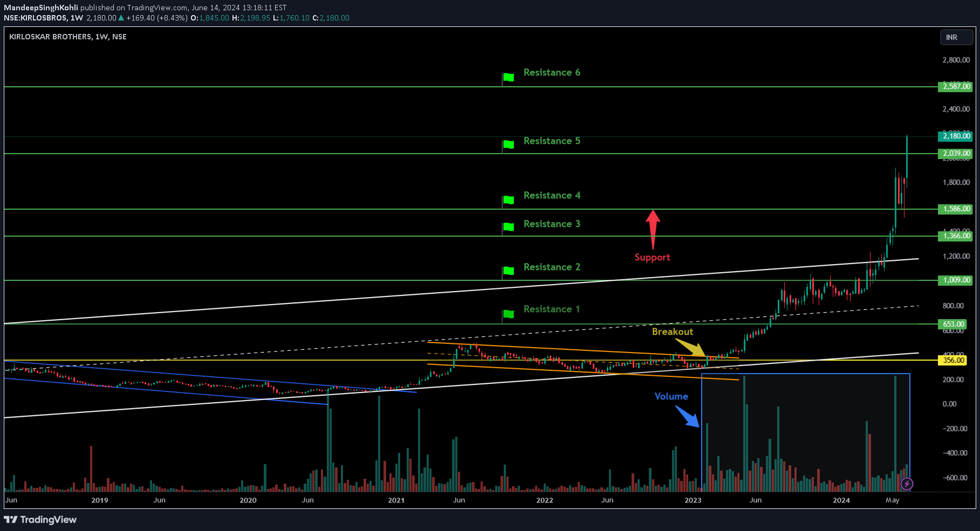Click the 2022 label on time axis
Image resolution: width=980 pixels, height=531 pixels.
[x=545, y=500]
